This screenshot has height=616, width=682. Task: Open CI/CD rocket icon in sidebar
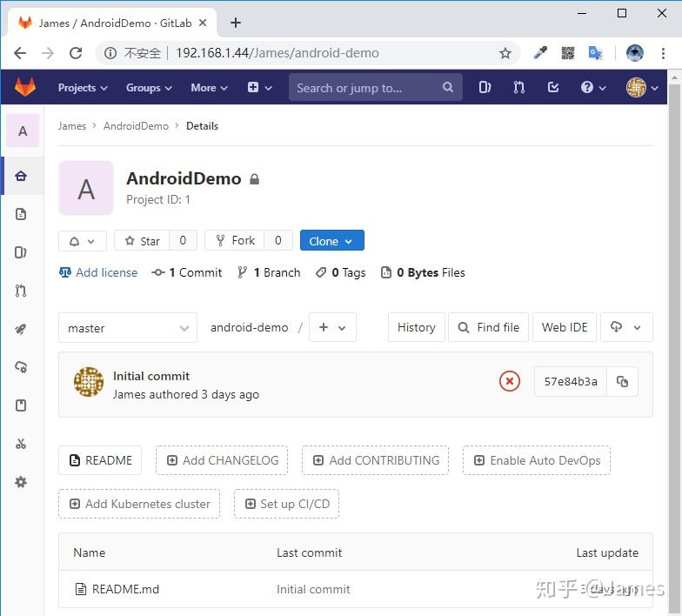click(x=21, y=329)
